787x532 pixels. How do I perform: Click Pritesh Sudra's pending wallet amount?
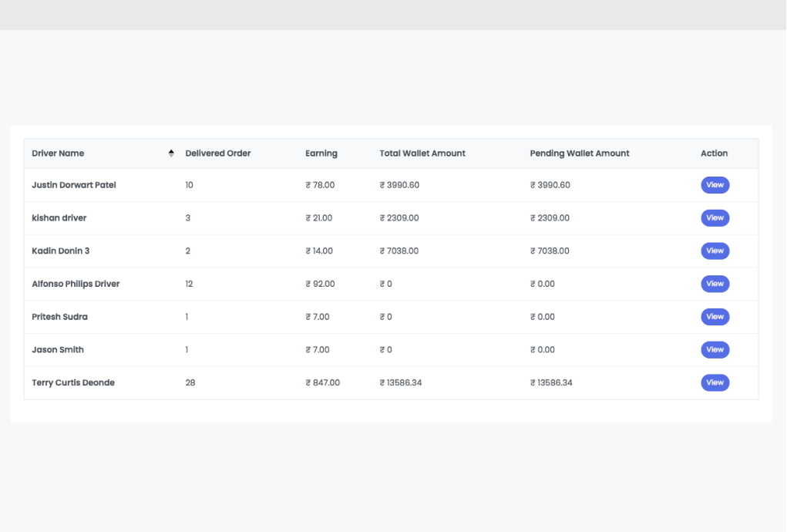click(x=543, y=317)
